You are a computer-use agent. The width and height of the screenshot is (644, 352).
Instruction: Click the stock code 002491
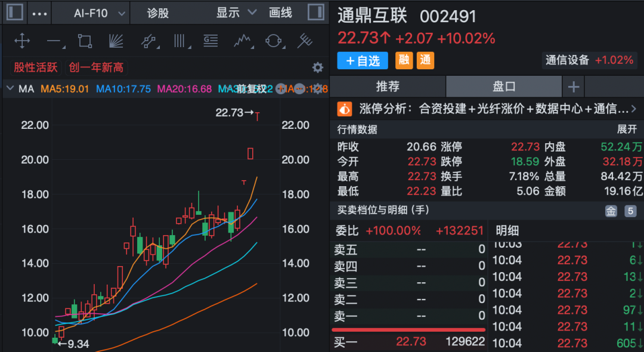(448, 17)
